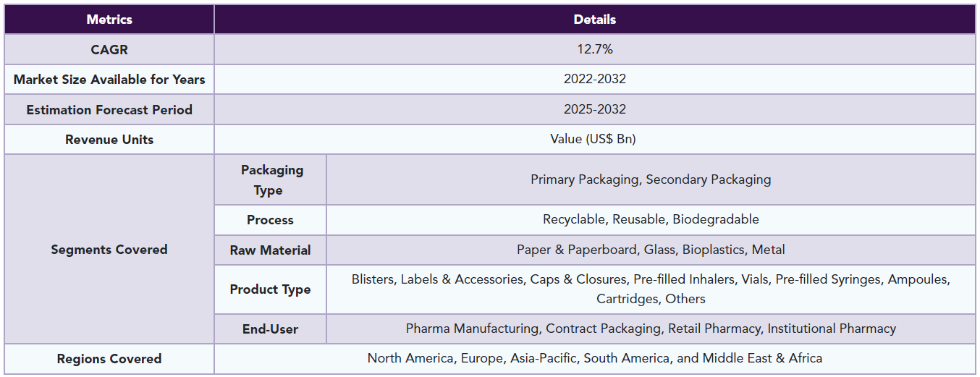
Task: Select the CAGR row label
Action: [109, 49]
